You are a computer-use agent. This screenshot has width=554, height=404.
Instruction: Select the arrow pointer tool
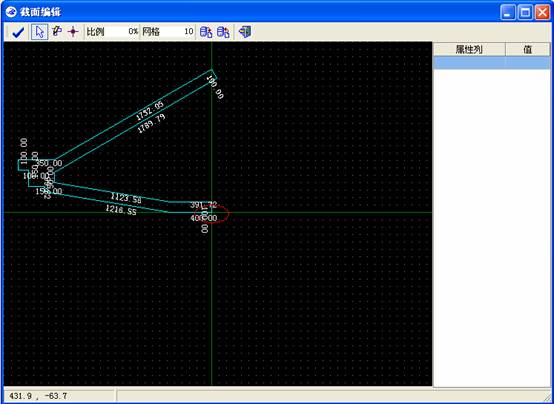(x=40, y=32)
